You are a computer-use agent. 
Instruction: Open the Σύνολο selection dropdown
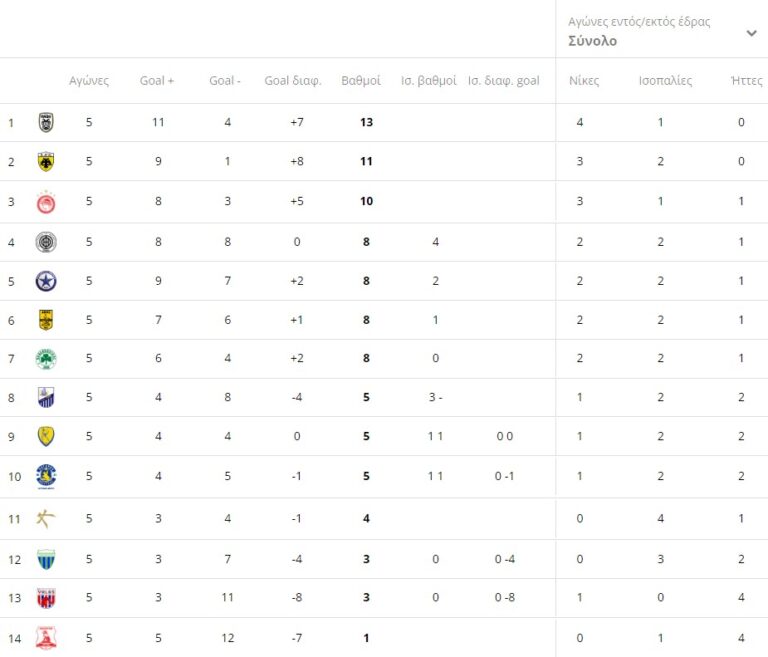[x=592, y=41]
